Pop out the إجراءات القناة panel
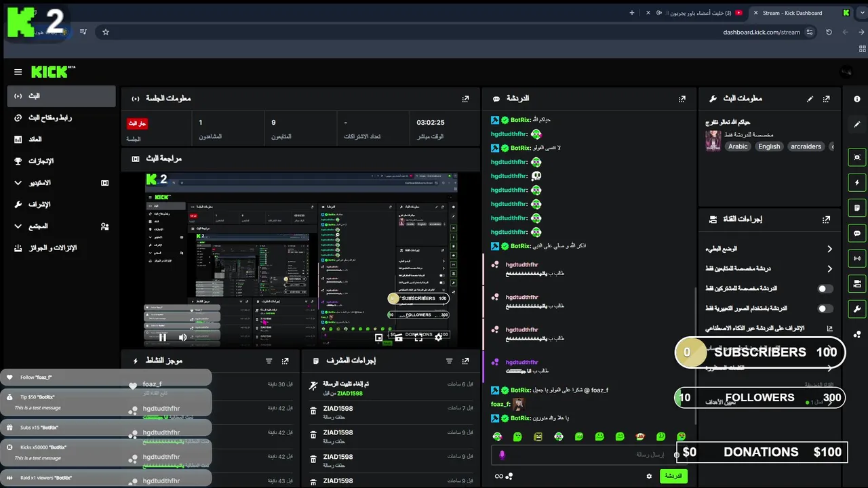 [826, 220]
